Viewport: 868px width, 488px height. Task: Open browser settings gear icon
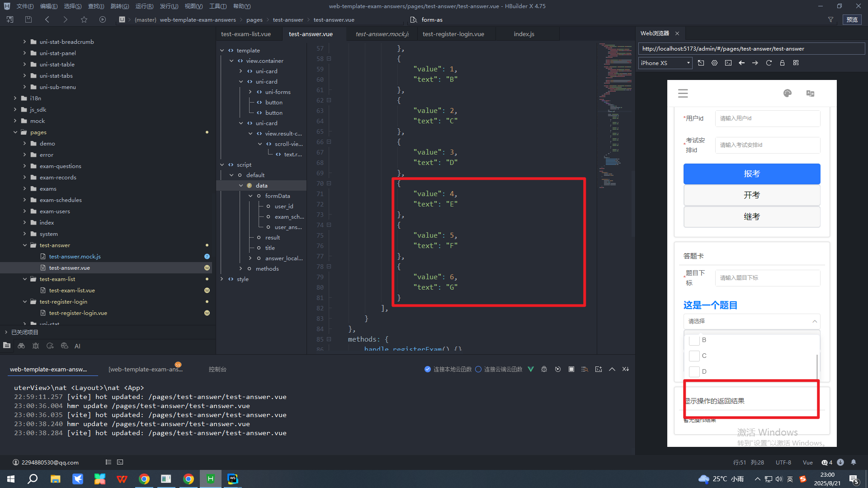pyautogui.click(x=714, y=63)
